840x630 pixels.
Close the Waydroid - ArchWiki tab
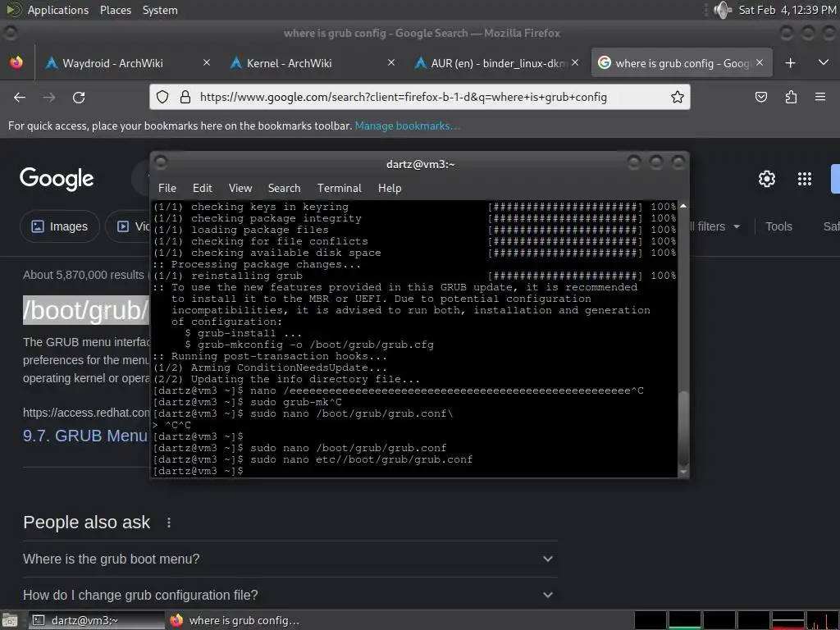click(206, 62)
